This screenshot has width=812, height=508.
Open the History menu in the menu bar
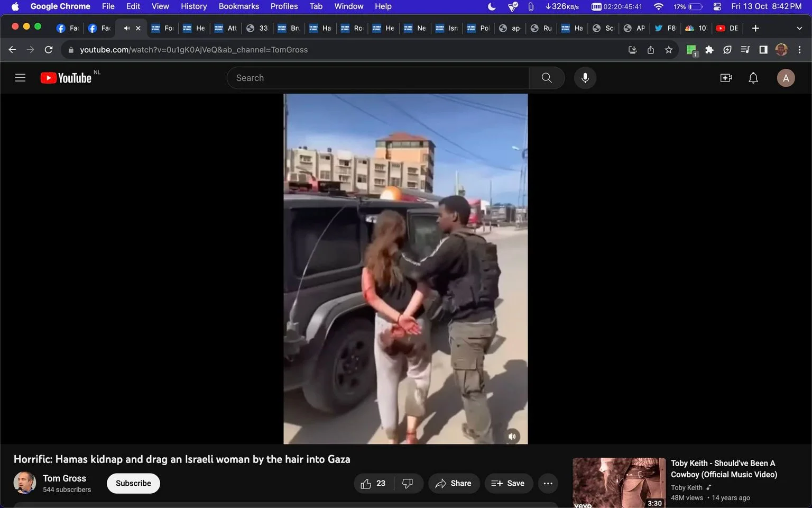click(194, 6)
